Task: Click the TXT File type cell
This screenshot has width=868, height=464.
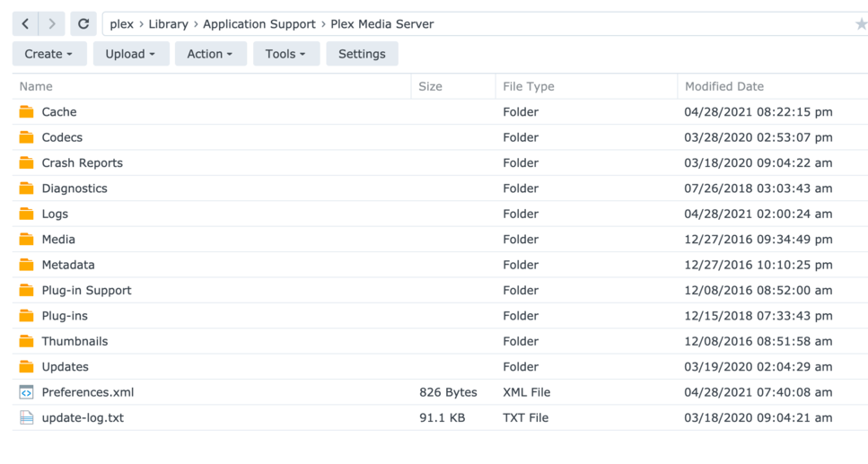Action: [525, 417]
